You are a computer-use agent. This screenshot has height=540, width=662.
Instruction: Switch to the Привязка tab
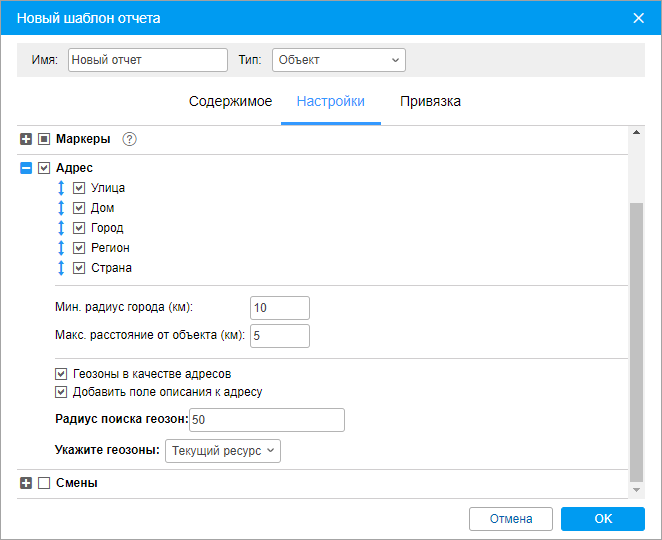(430, 102)
